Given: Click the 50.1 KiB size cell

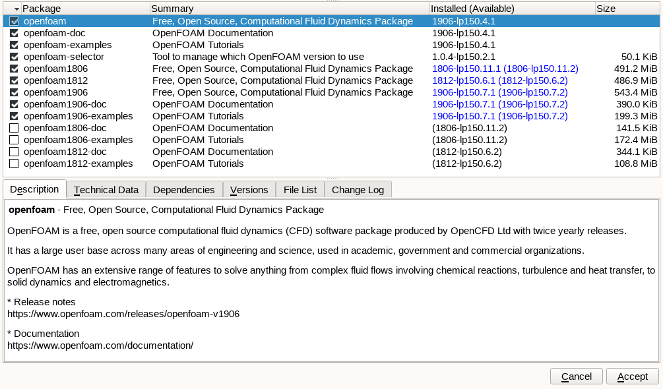Looking at the screenshot, I should pyautogui.click(x=639, y=57).
